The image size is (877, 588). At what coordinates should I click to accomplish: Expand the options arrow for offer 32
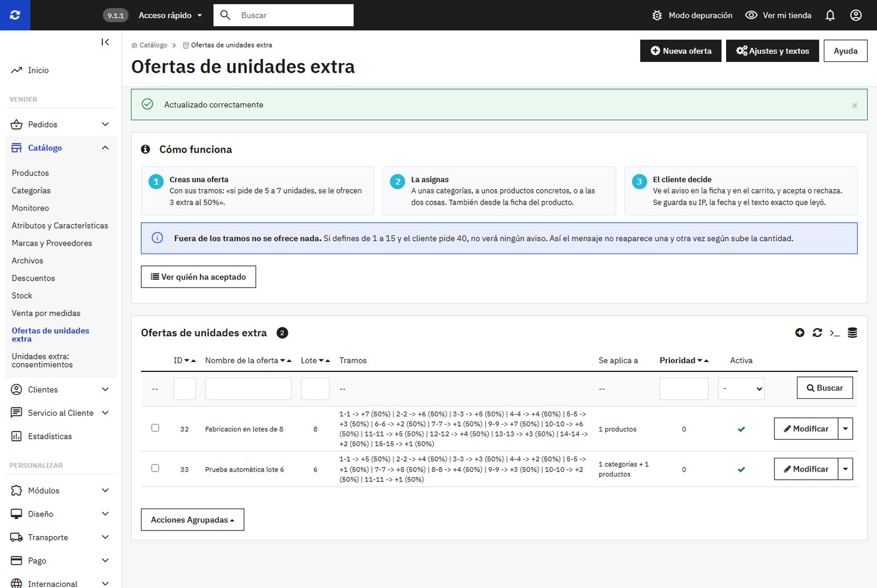[x=845, y=429]
